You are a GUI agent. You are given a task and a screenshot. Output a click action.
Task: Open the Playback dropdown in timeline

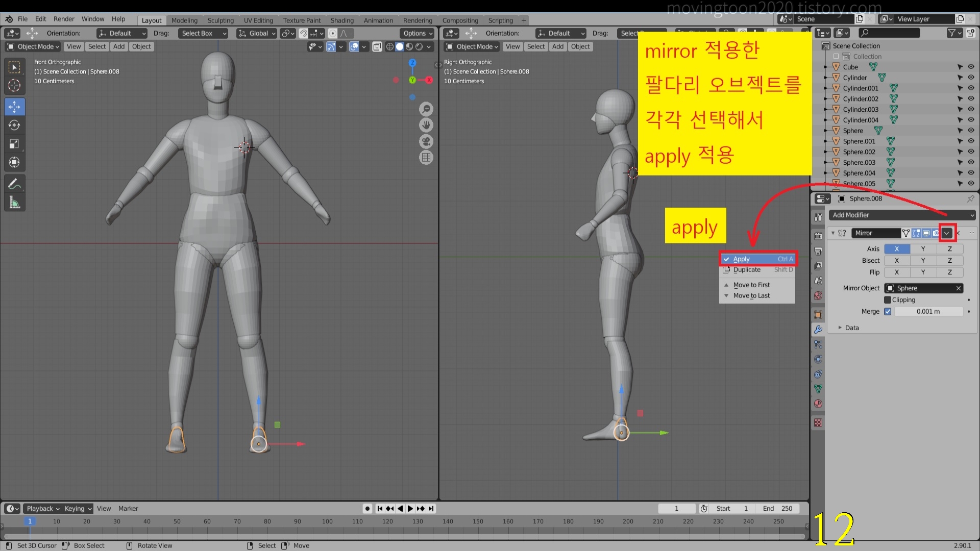point(42,509)
